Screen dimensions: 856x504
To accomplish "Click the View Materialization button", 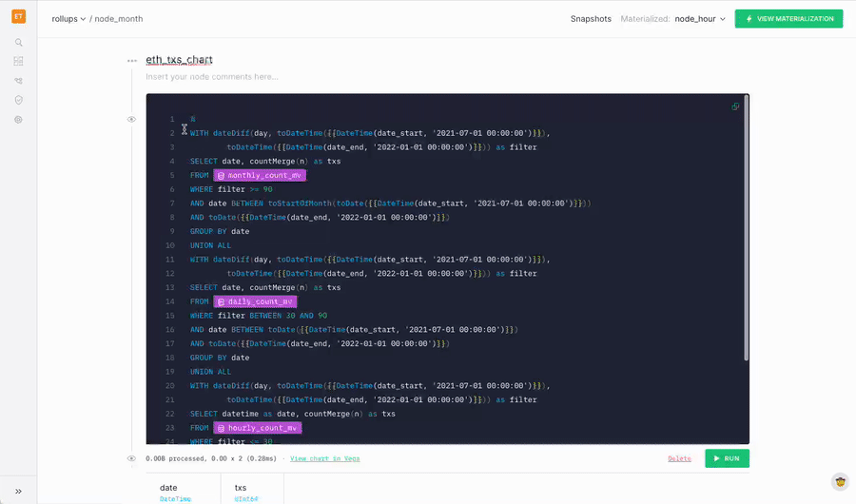I will pos(788,19).
